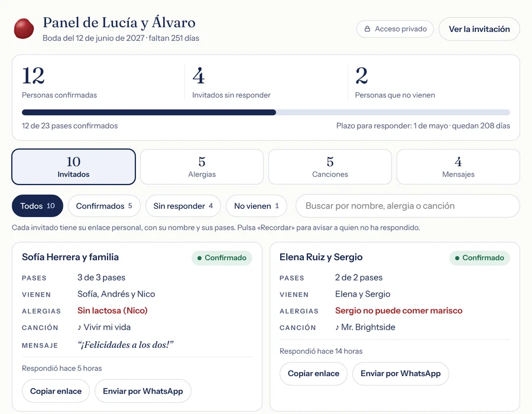Send Elena Ruiz invitation by WhatsApp

tap(401, 373)
